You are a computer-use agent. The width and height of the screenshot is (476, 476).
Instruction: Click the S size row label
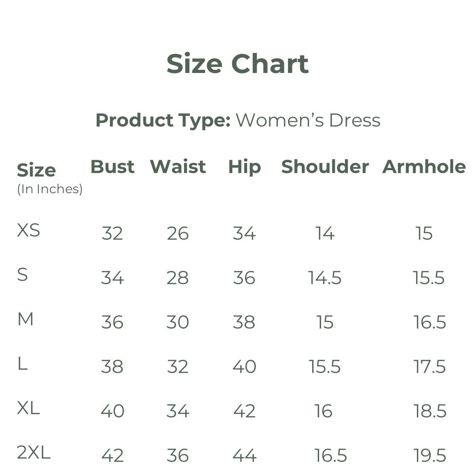pyautogui.click(x=23, y=274)
